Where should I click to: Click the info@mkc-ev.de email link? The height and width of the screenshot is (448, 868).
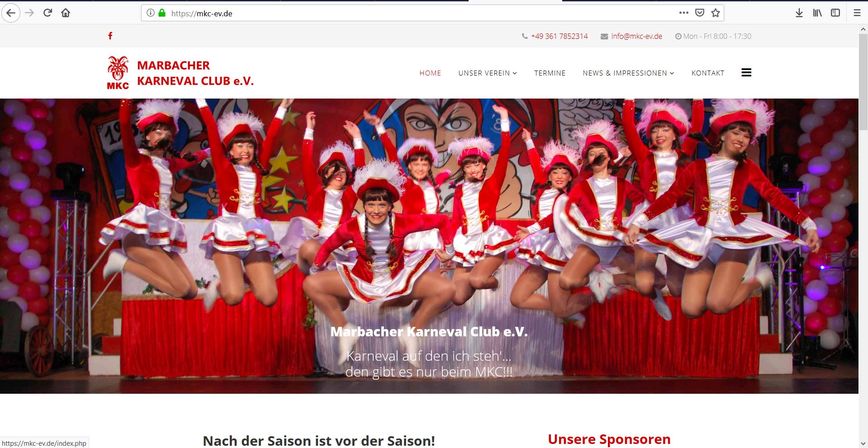(636, 36)
